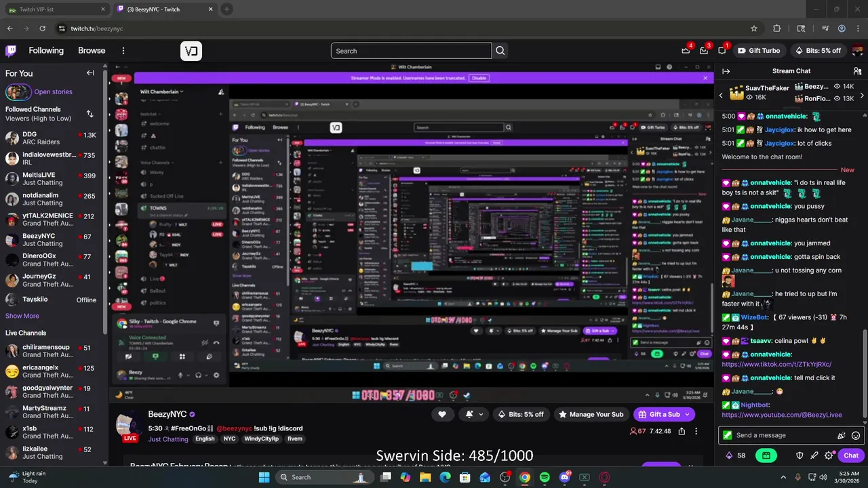
Task: Switch to Twitch VIP-list browser tab
Action: click(56, 9)
